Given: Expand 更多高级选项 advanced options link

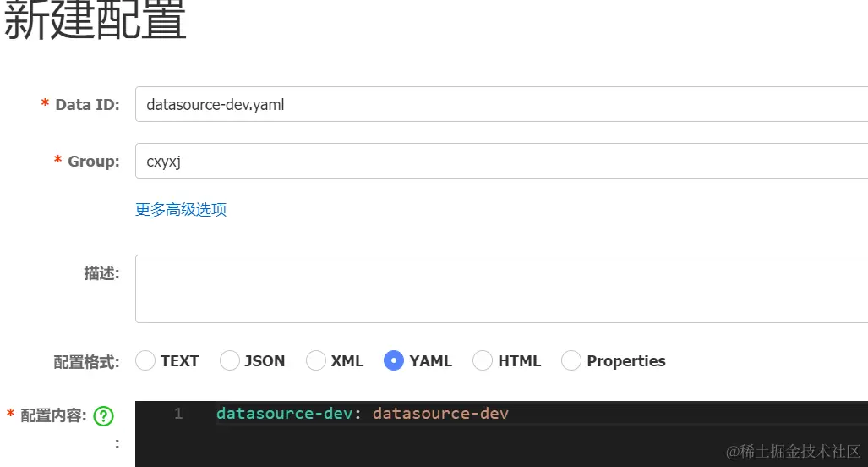Looking at the screenshot, I should click(181, 209).
